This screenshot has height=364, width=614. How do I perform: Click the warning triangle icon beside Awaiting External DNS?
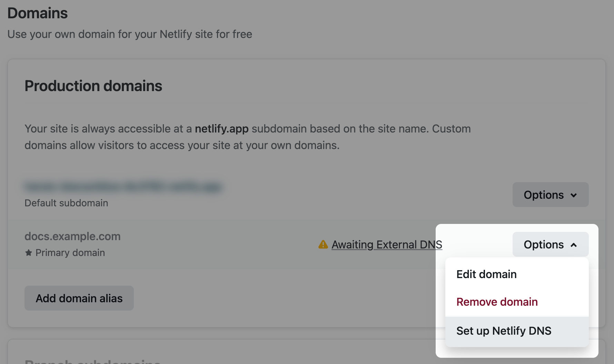click(x=323, y=245)
